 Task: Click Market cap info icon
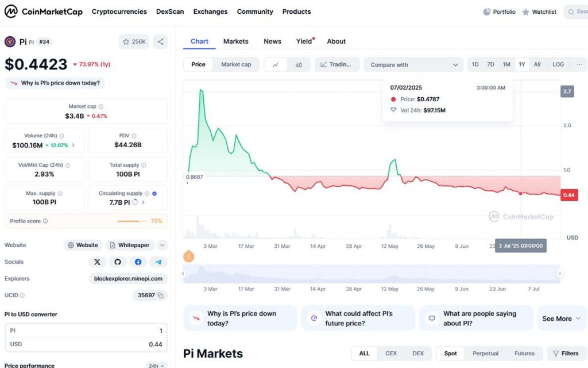tap(101, 106)
